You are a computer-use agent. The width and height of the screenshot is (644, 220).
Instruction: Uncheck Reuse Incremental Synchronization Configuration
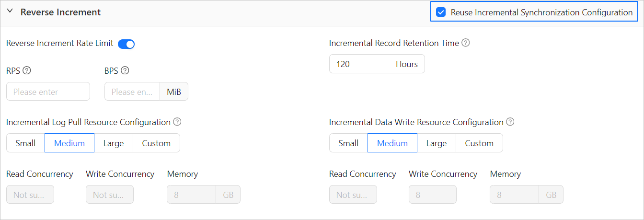441,12
